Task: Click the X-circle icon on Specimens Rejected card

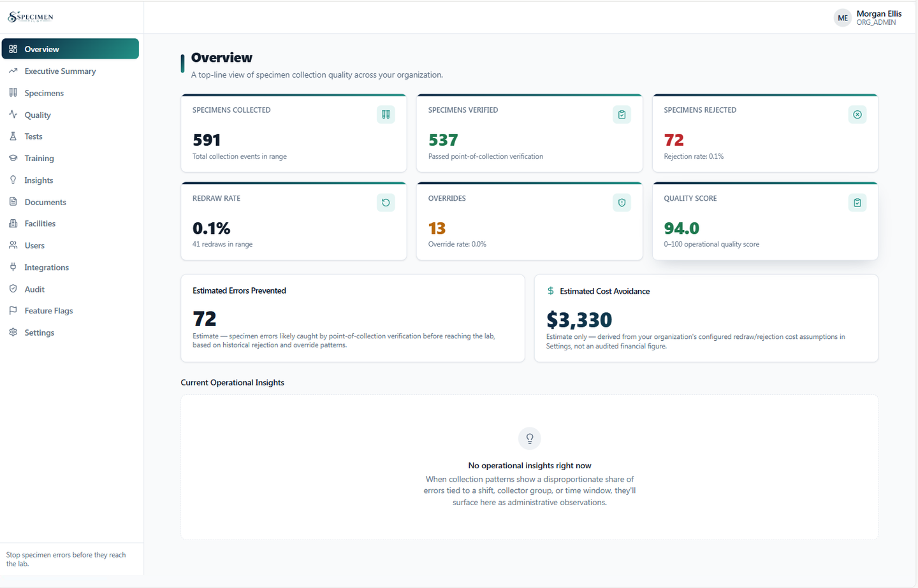Action: pos(857,115)
